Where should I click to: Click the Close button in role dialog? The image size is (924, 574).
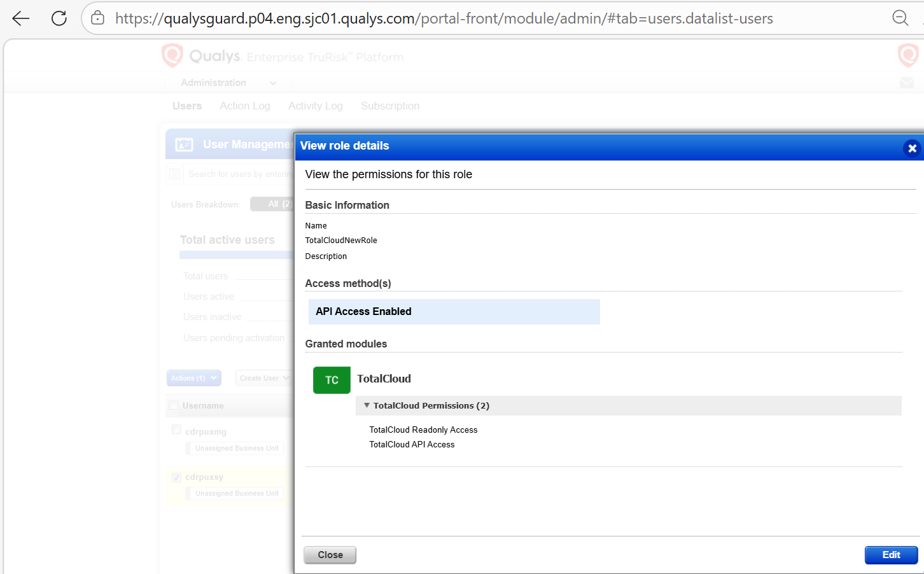(x=330, y=555)
